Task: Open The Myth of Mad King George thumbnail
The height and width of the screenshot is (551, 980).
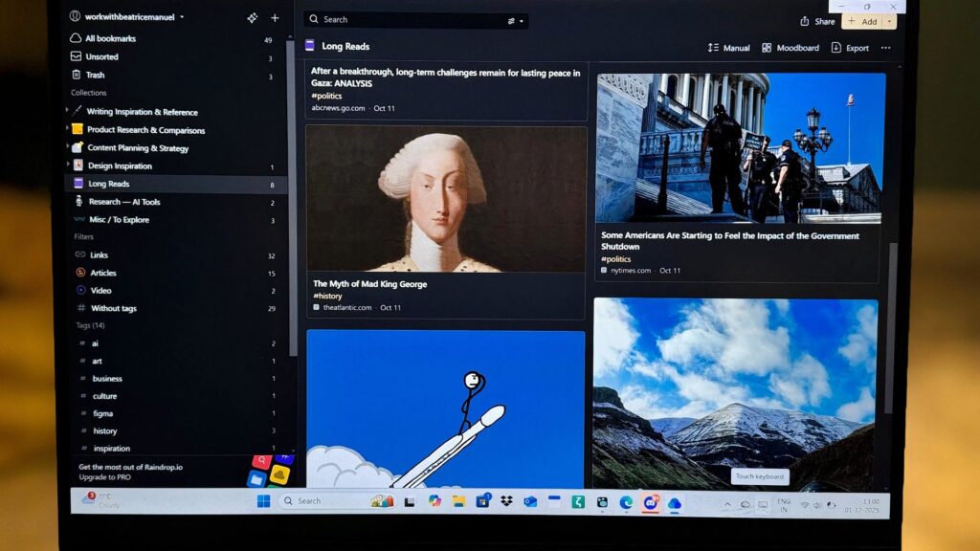Action: 445,199
